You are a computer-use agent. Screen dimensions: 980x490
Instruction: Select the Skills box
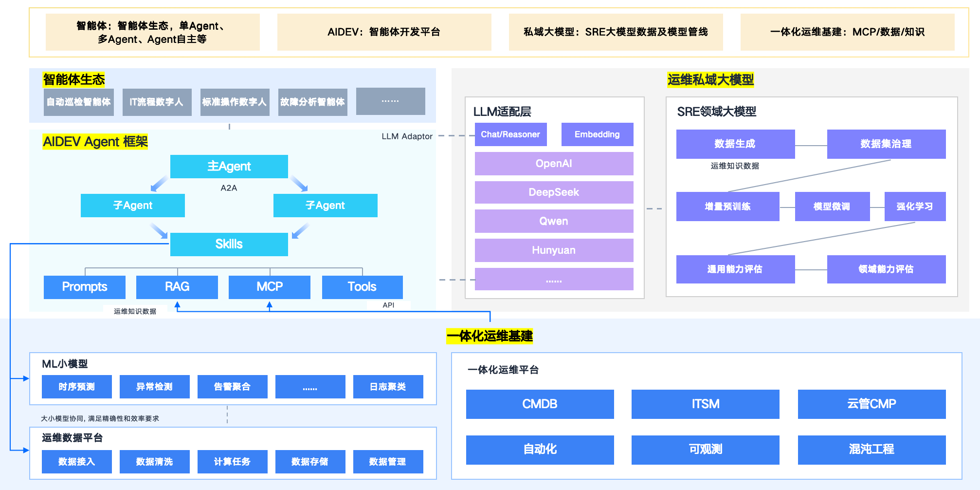229,244
